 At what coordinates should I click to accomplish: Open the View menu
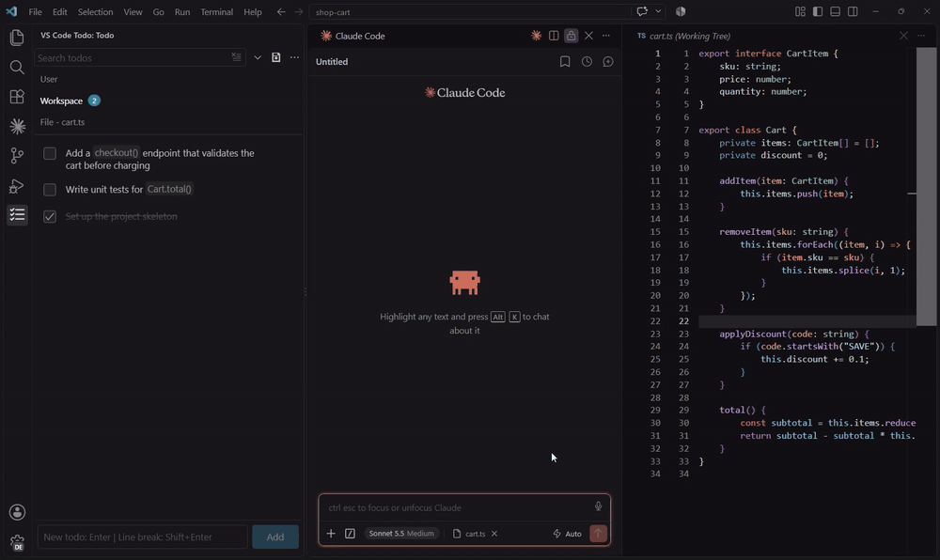point(133,12)
